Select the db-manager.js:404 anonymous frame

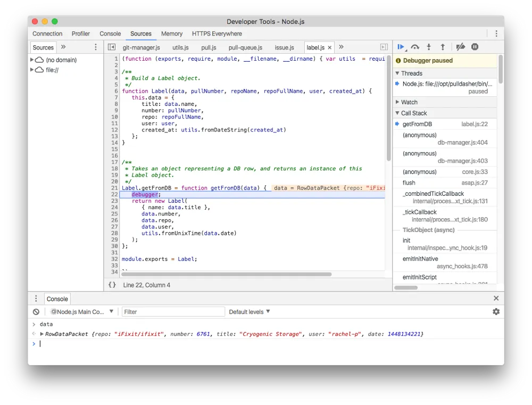click(445, 138)
